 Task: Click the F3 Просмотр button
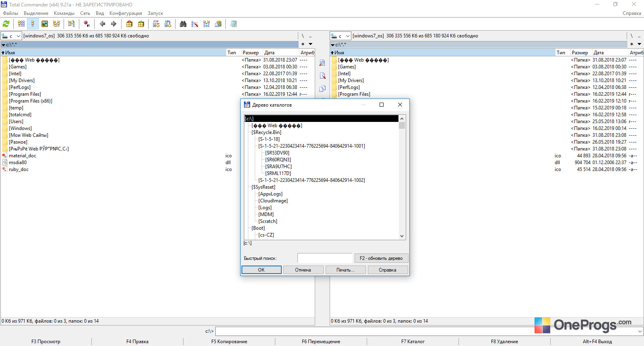[x=46, y=342]
